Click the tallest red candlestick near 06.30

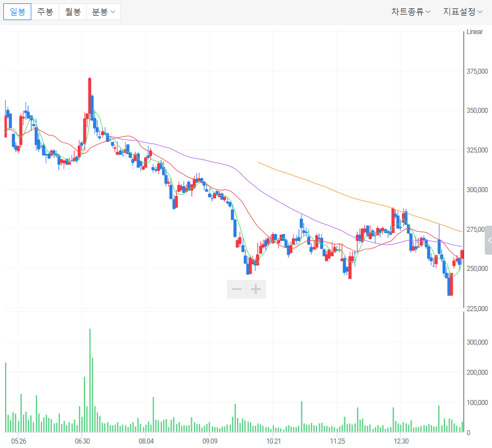[90, 96]
